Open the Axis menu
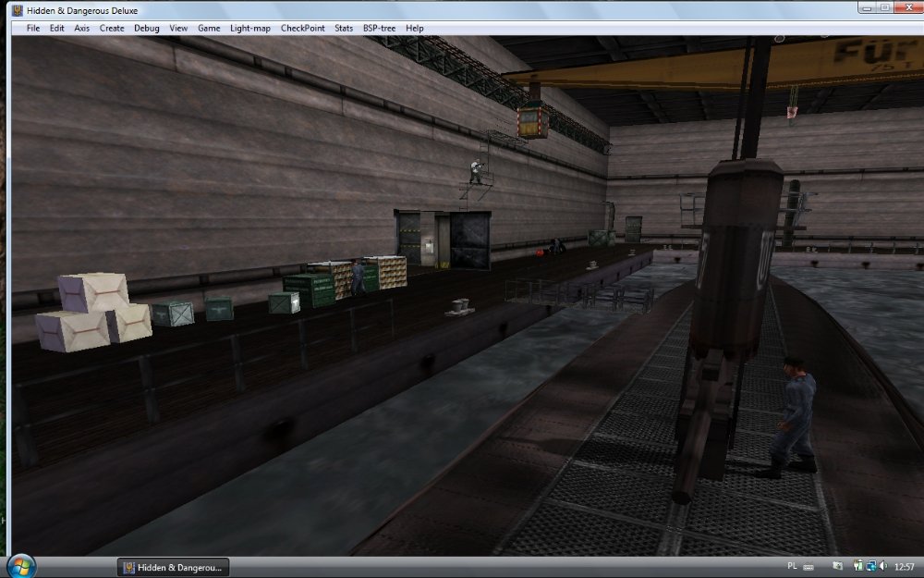The width and height of the screenshot is (924, 578). pos(82,28)
